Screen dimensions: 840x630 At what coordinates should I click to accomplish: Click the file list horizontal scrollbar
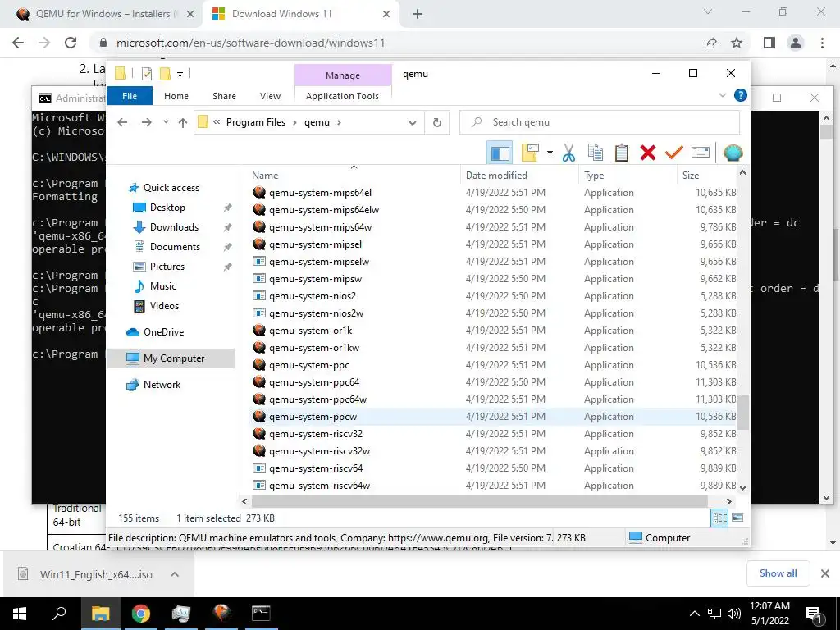tap(479, 501)
